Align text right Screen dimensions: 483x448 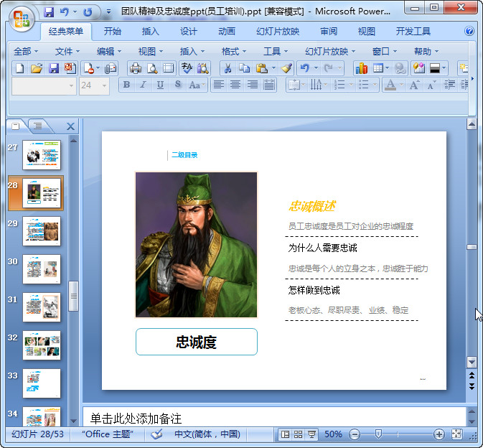253,85
